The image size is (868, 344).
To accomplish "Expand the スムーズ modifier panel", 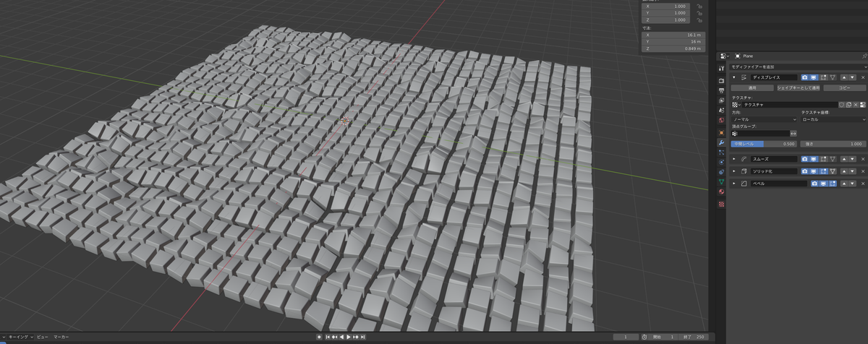I will click(x=734, y=159).
